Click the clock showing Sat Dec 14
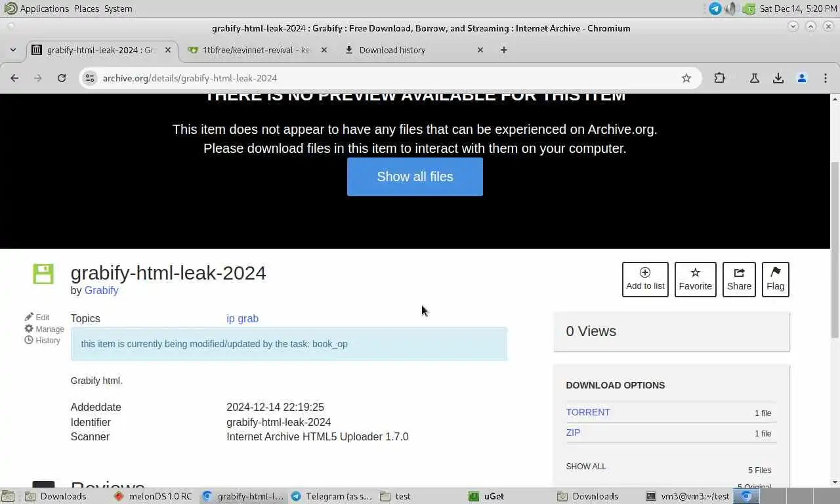 (798, 9)
